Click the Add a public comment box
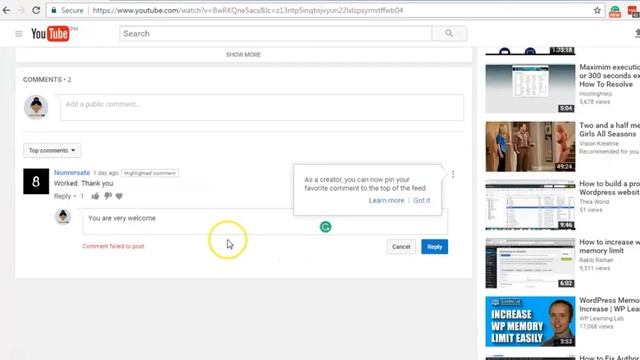The width and height of the screenshot is (640, 360). coord(262,107)
